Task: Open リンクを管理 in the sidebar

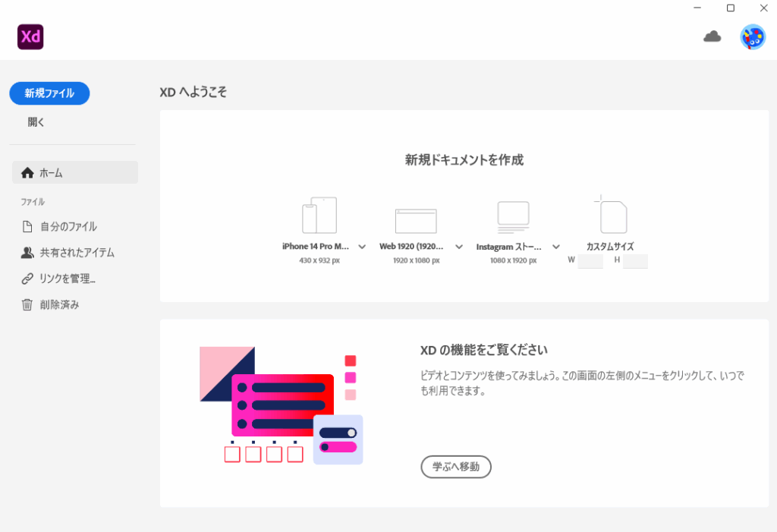Action: click(67, 279)
